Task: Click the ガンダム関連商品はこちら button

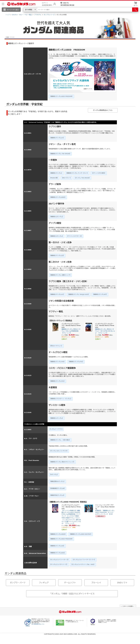Action: point(103,110)
